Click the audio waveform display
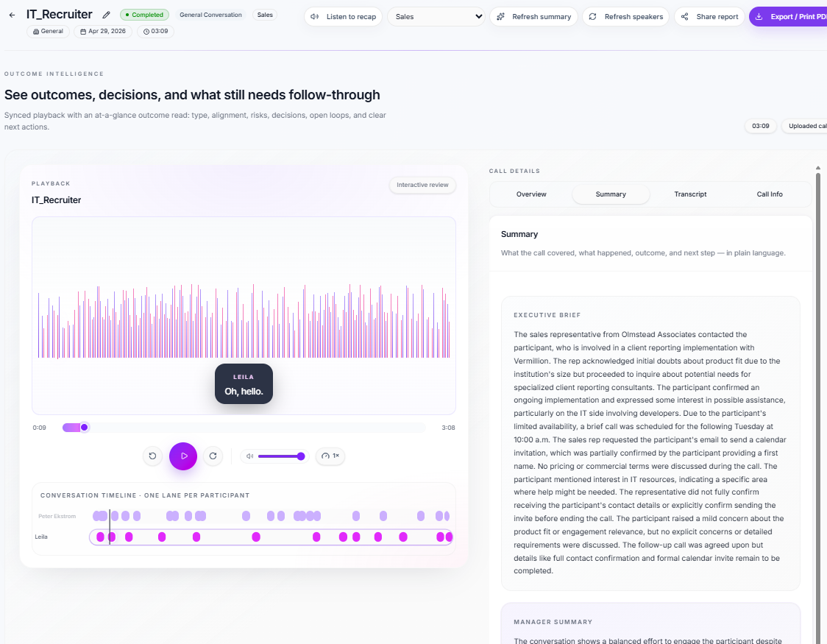 (x=244, y=322)
